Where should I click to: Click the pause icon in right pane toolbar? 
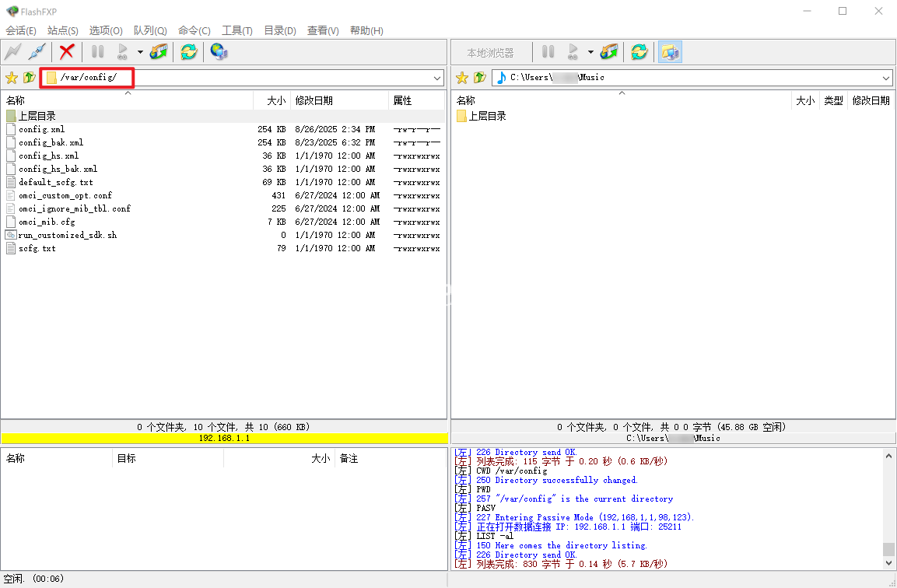click(x=548, y=52)
